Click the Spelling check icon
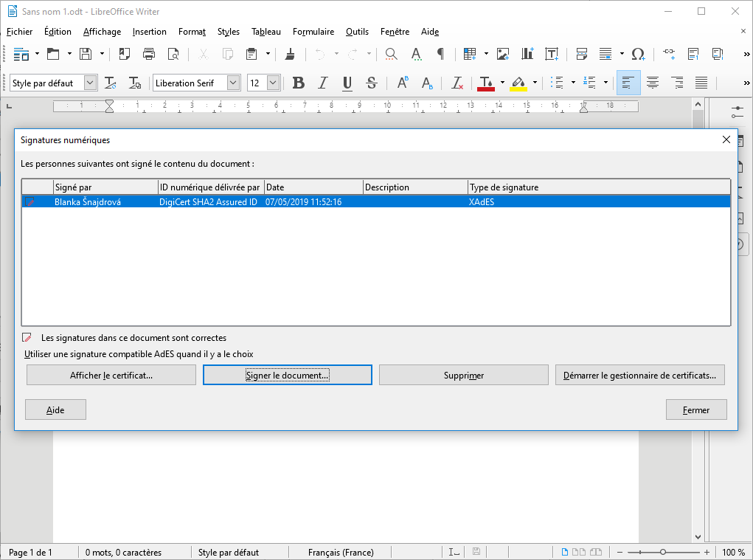The width and height of the screenshot is (753, 560). tap(416, 54)
